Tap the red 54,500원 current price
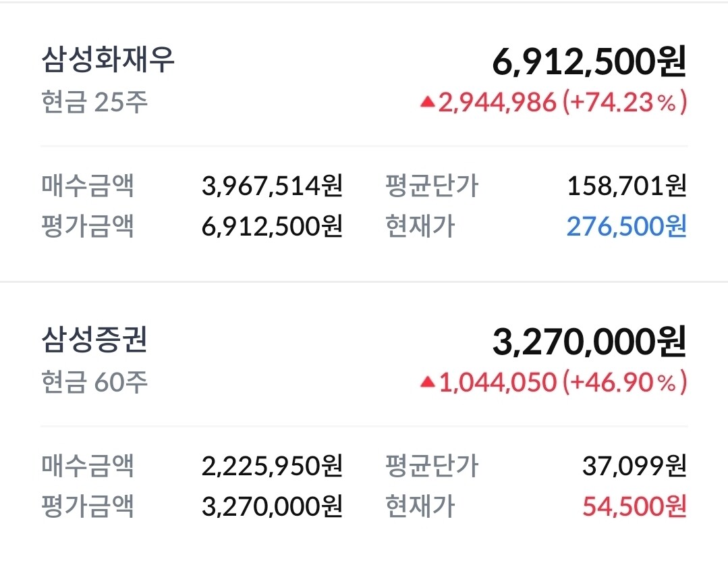Viewport: 728px width, 561px height. click(x=634, y=506)
